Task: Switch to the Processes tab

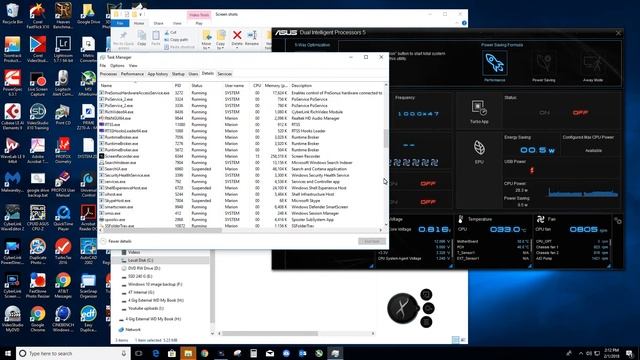Action: (x=108, y=74)
